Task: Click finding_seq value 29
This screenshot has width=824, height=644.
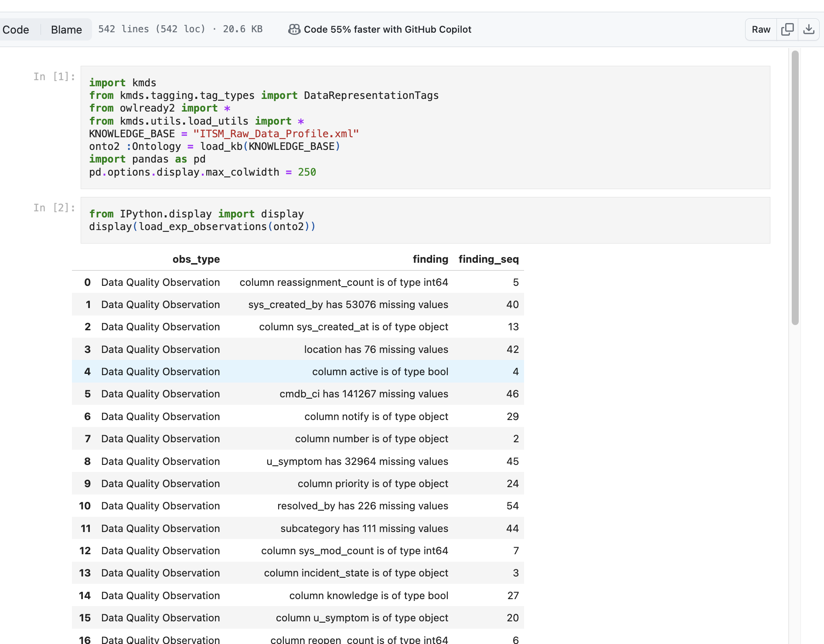Action: (x=513, y=417)
